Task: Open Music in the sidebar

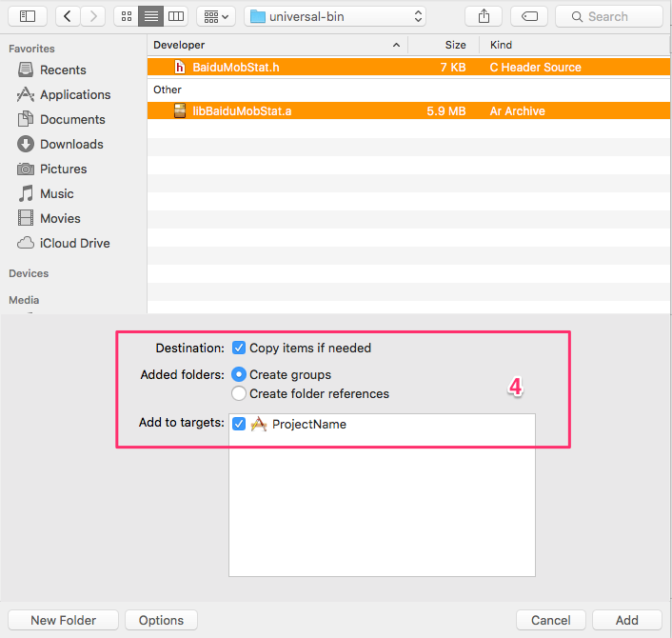Action: (46, 194)
